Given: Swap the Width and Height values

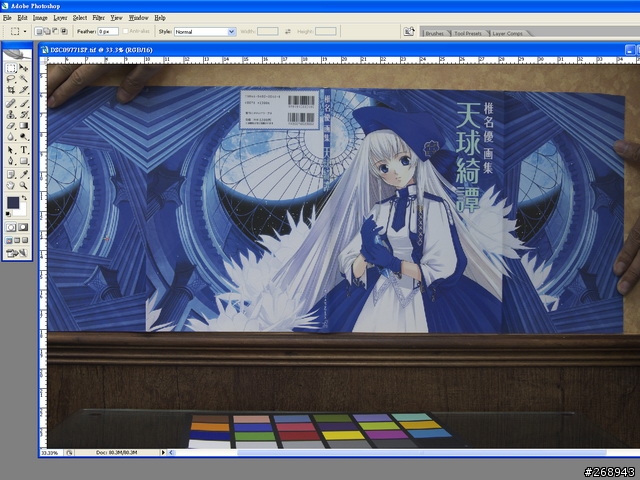Looking at the screenshot, I should point(288,31).
